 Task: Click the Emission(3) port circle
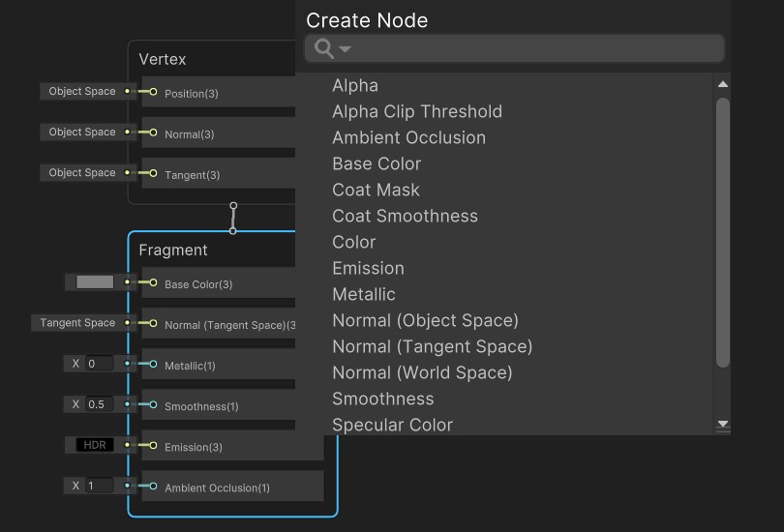[153, 445]
